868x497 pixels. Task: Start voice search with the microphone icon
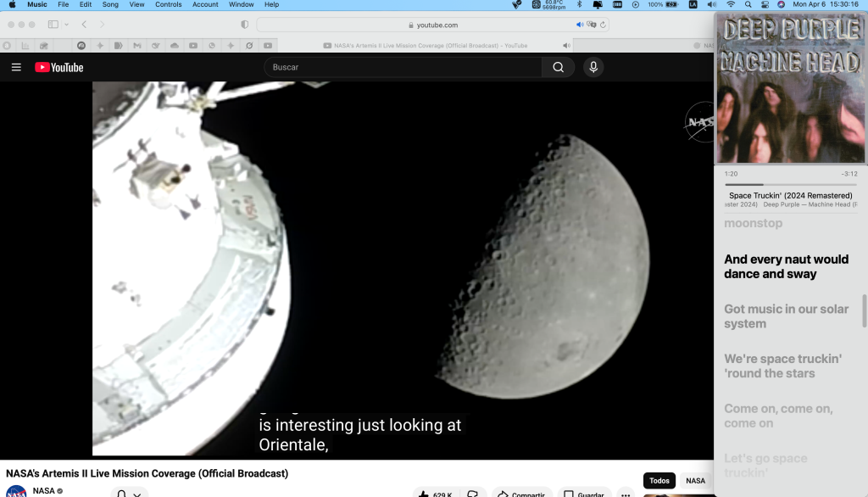tap(593, 67)
